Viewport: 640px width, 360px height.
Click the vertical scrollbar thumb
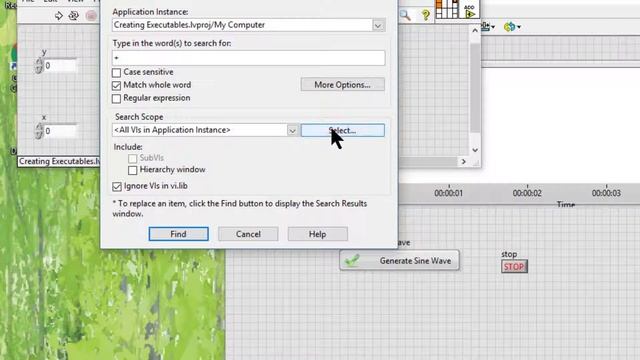(475, 88)
